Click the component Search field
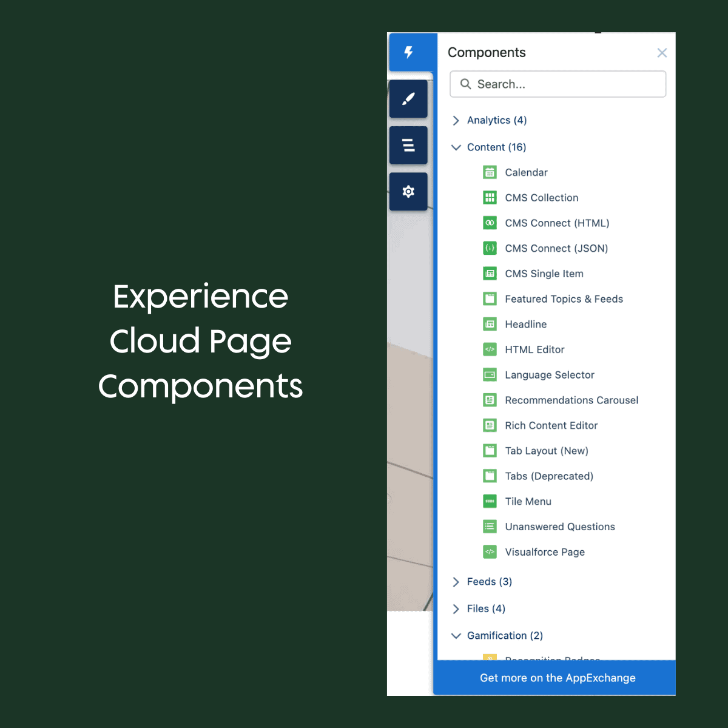 tap(558, 84)
